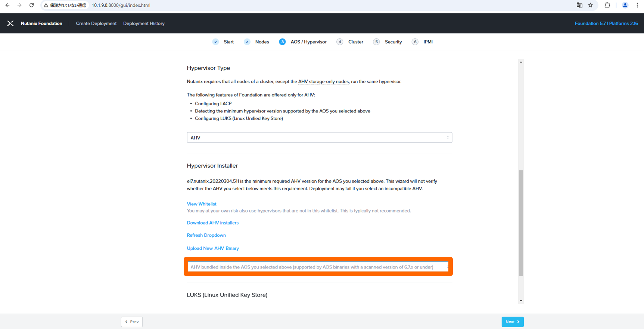
Task: Select the AOS / Hypervisor step label
Action: (x=309, y=42)
